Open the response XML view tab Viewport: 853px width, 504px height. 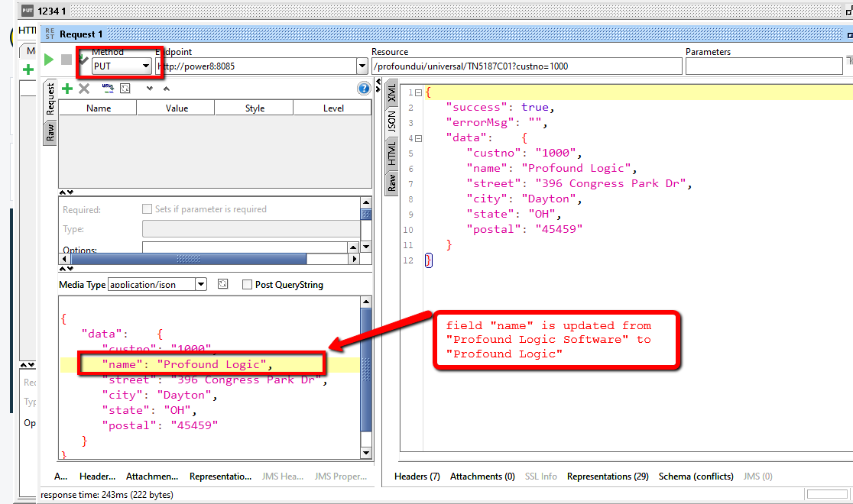point(391,93)
